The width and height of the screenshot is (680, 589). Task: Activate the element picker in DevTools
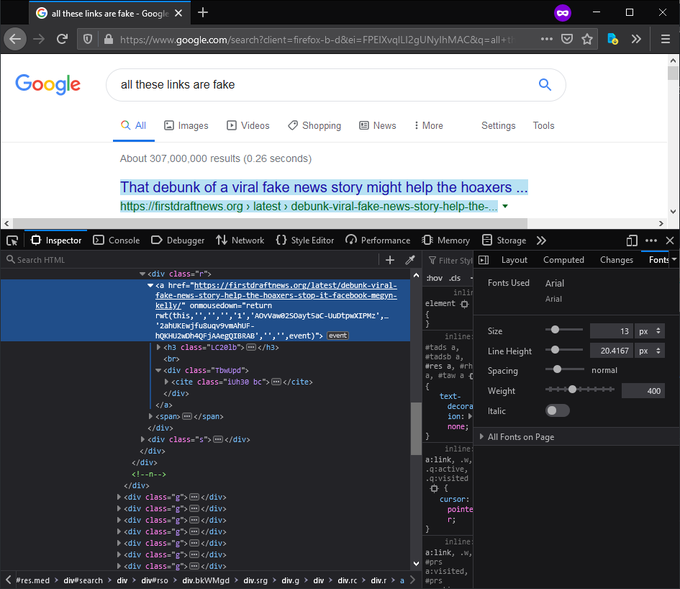pyautogui.click(x=12, y=240)
